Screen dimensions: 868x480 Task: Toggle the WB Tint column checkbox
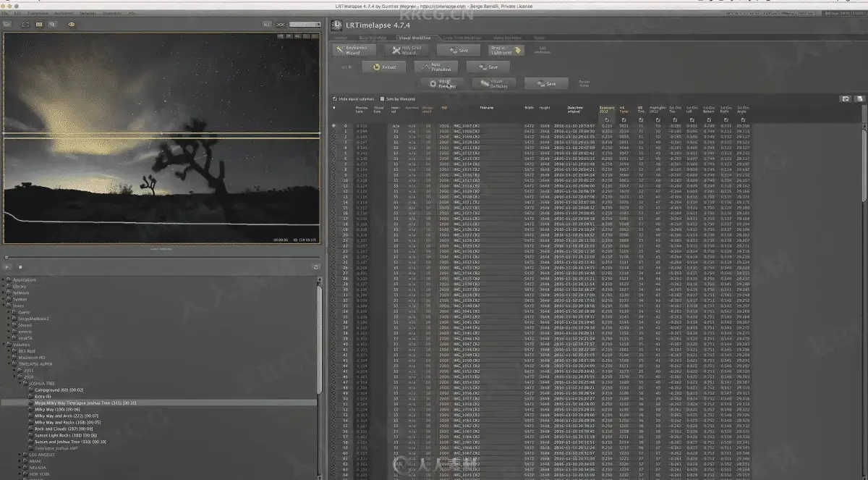(641, 119)
